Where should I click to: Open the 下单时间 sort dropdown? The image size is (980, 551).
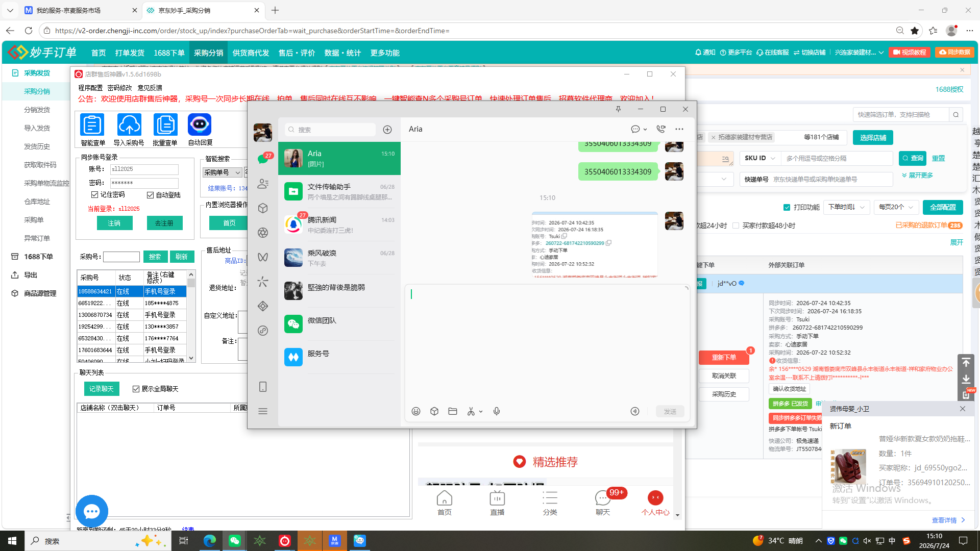coord(847,207)
